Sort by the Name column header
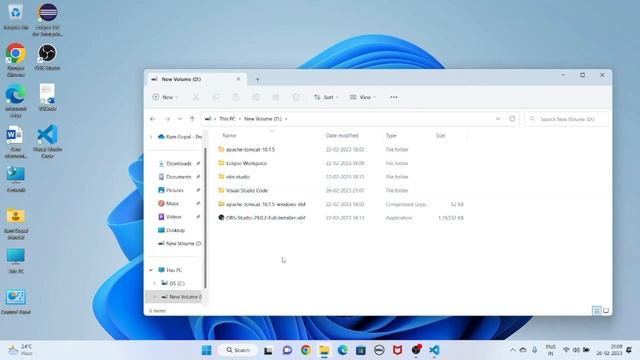Viewport: 640px width, 360px height. (229, 136)
